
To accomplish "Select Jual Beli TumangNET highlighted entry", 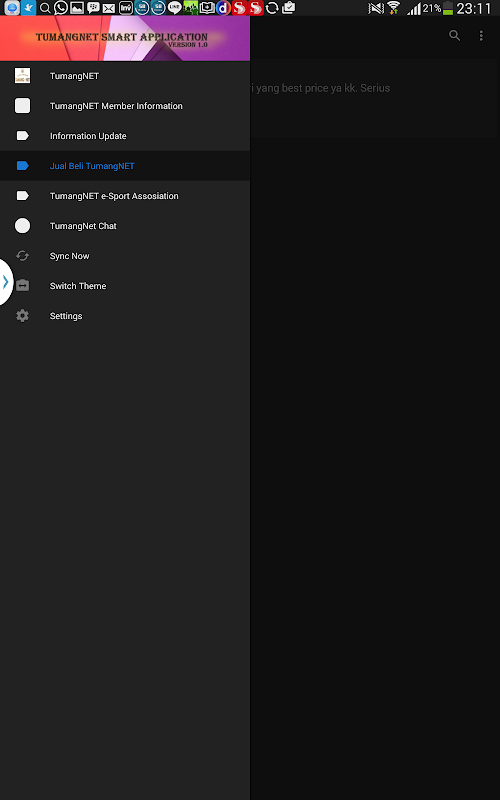I will click(125, 166).
